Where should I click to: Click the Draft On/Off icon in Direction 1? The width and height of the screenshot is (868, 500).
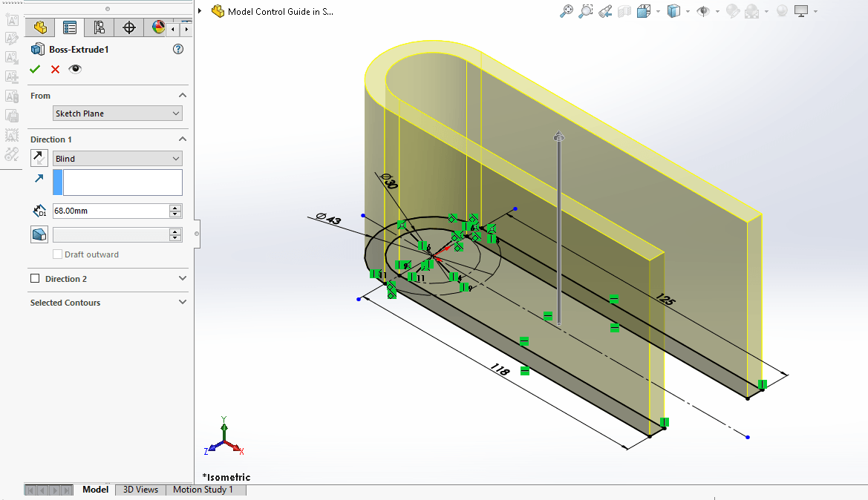pos(39,234)
